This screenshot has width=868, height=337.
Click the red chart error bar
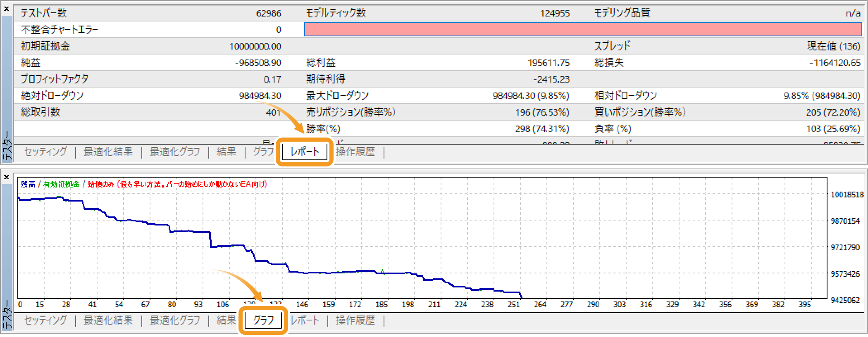coord(583,29)
